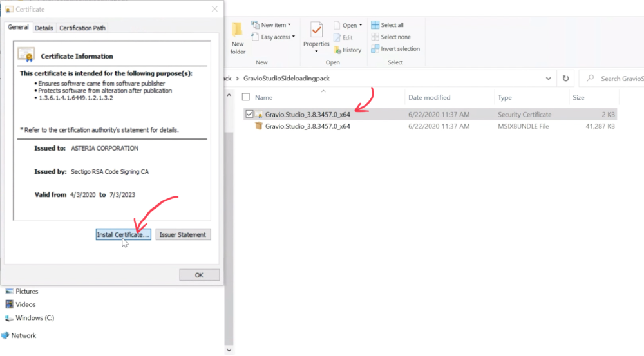Click Select all in the ribbon

(387, 25)
